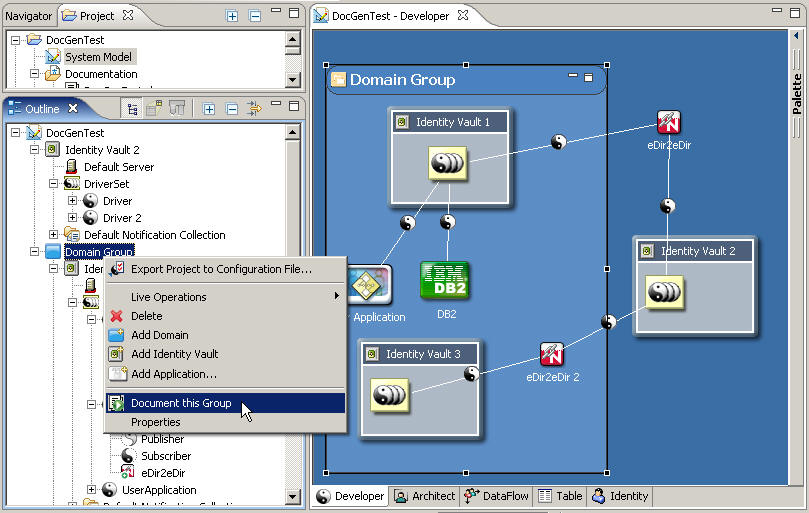Collapse Documentation node in Project tree
Image resolution: width=809 pixels, height=513 pixels.
coord(35,74)
